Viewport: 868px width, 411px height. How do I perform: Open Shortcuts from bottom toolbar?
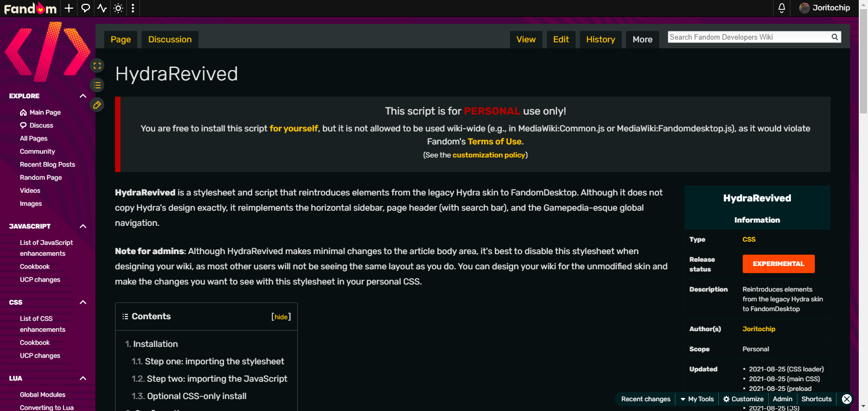[x=816, y=399]
